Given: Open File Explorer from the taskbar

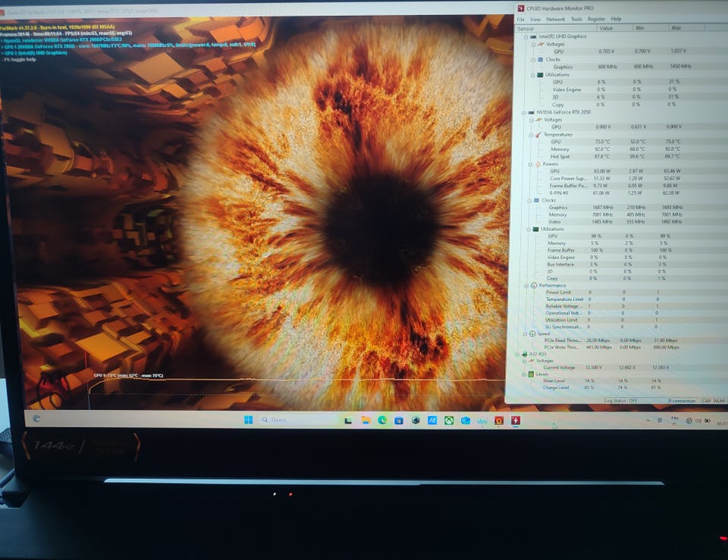Looking at the screenshot, I should [x=366, y=421].
